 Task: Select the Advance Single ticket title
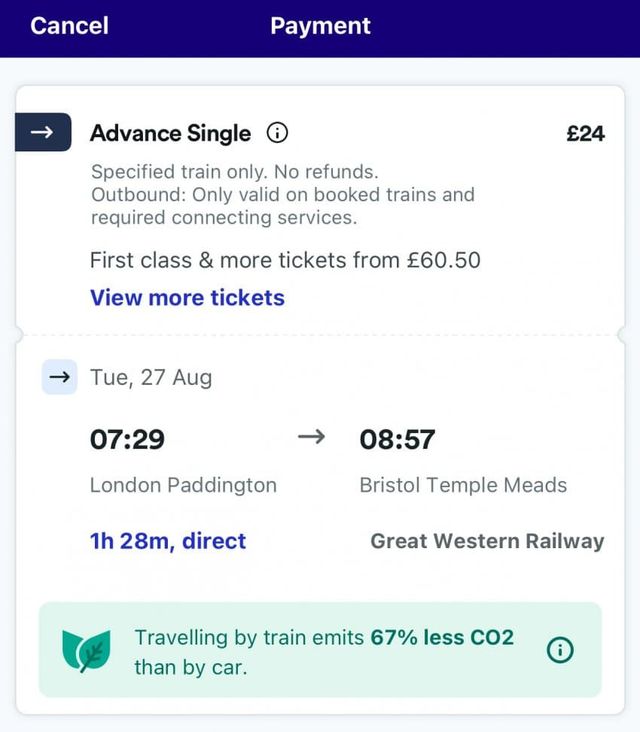coord(170,134)
